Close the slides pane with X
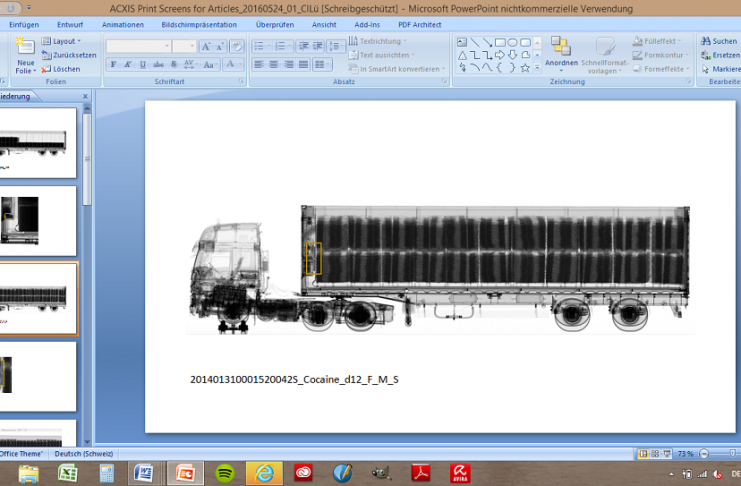 (85, 97)
